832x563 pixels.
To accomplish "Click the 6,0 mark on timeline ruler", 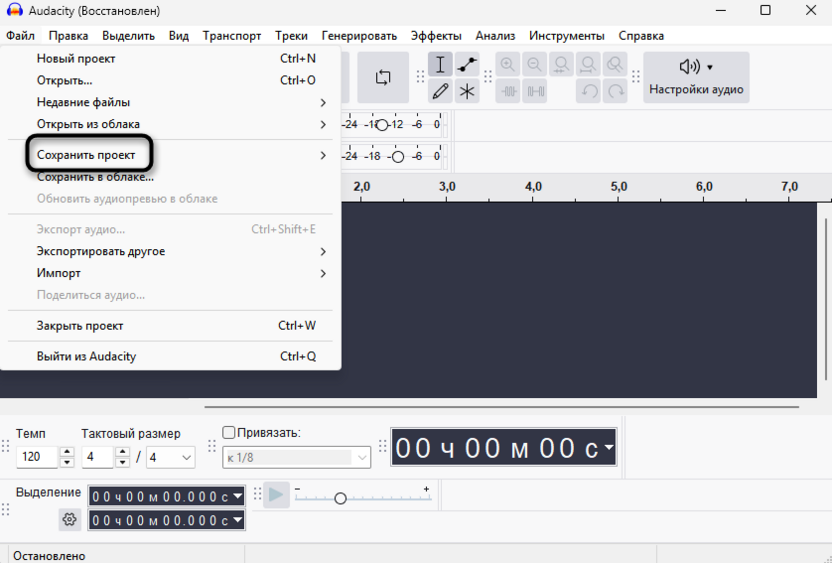I will (x=704, y=187).
